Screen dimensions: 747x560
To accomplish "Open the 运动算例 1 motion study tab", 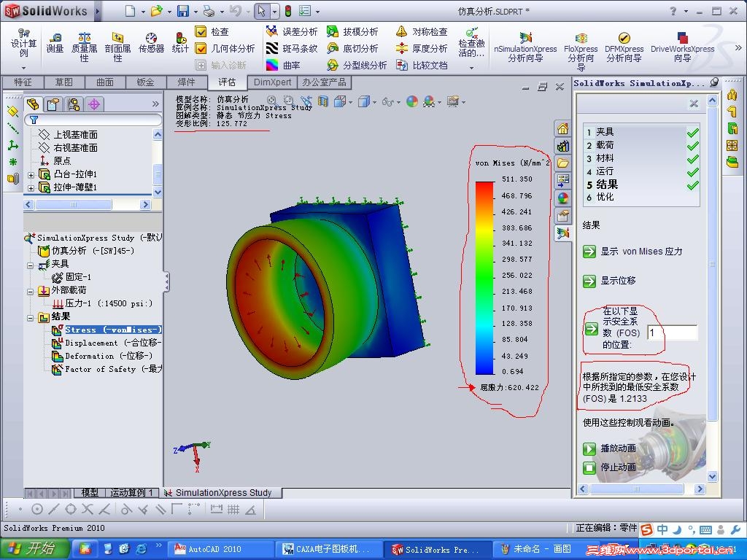I will 131,492.
